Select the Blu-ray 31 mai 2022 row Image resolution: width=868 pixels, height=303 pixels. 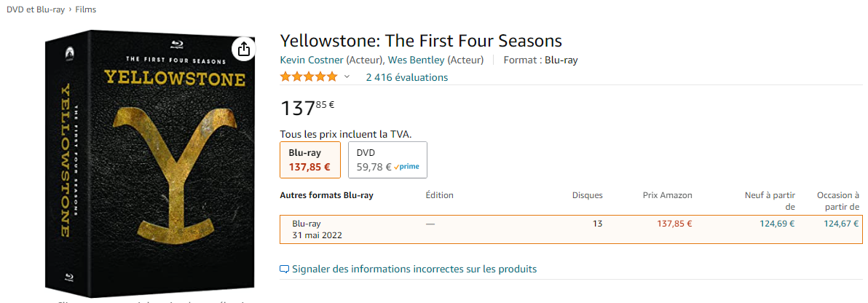(x=572, y=229)
